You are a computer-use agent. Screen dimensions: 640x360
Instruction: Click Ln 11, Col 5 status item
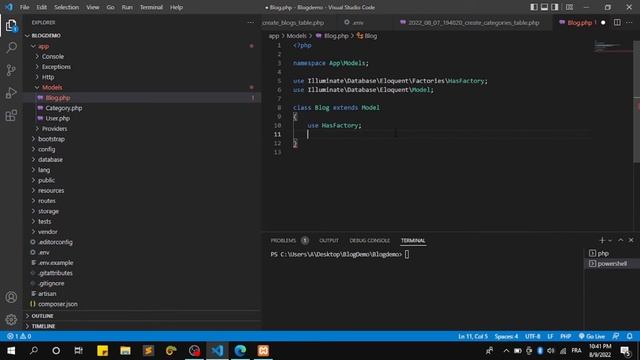473,336
